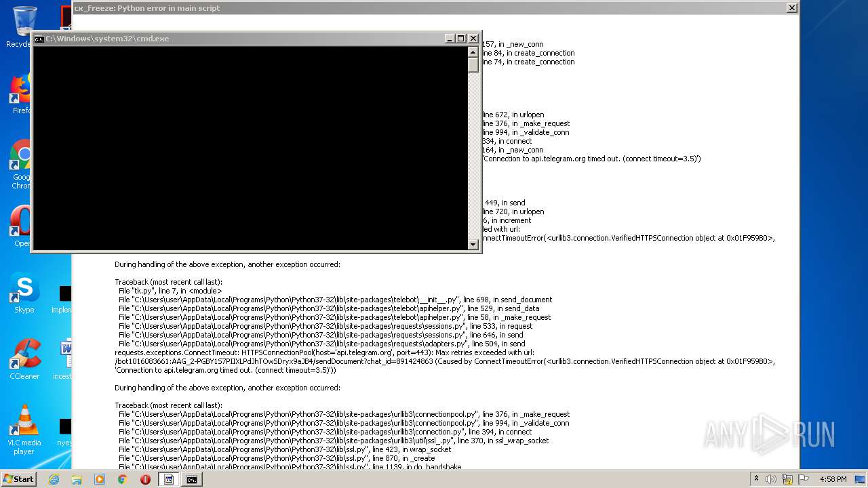Screen dimensions: 868x488
Task: Open Internet Explorer from the taskbar
Action: [54, 479]
